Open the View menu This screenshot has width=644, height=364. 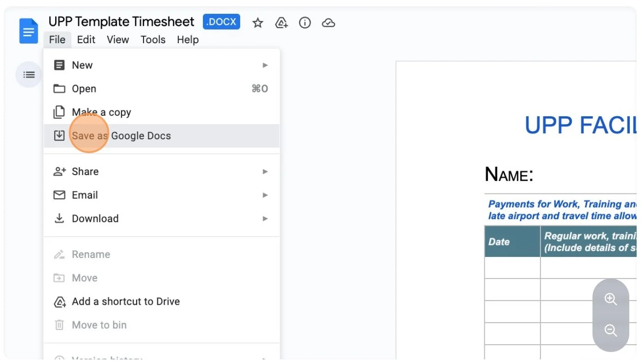[x=118, y=40]
